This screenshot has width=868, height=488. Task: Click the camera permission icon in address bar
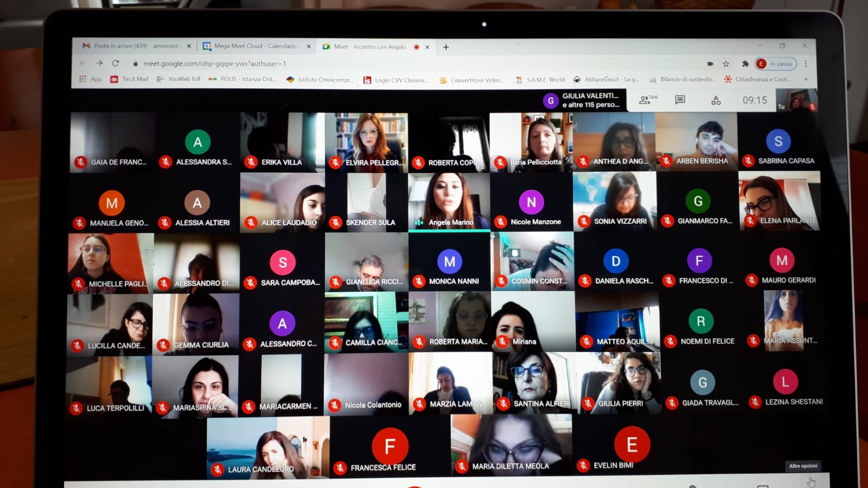[710, 64]
